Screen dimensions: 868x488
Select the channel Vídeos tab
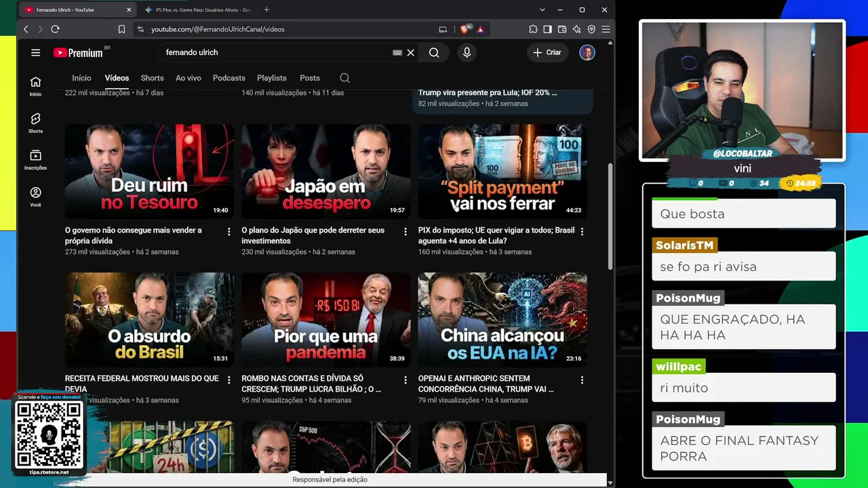[117, 78]
